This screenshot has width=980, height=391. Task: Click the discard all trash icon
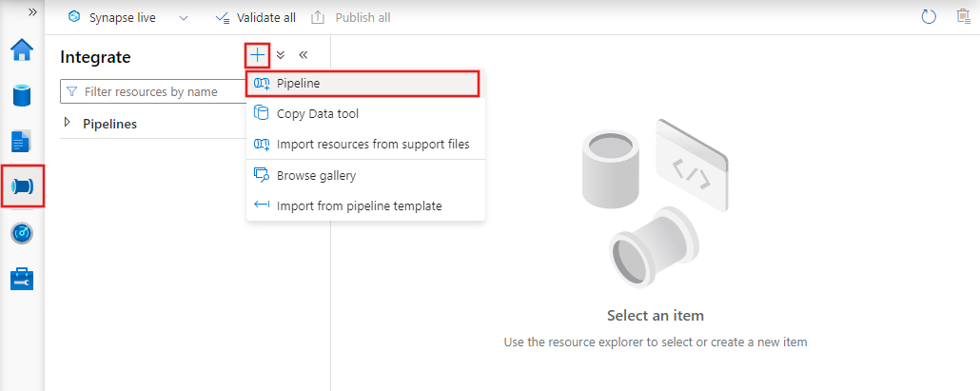(963, 17)
